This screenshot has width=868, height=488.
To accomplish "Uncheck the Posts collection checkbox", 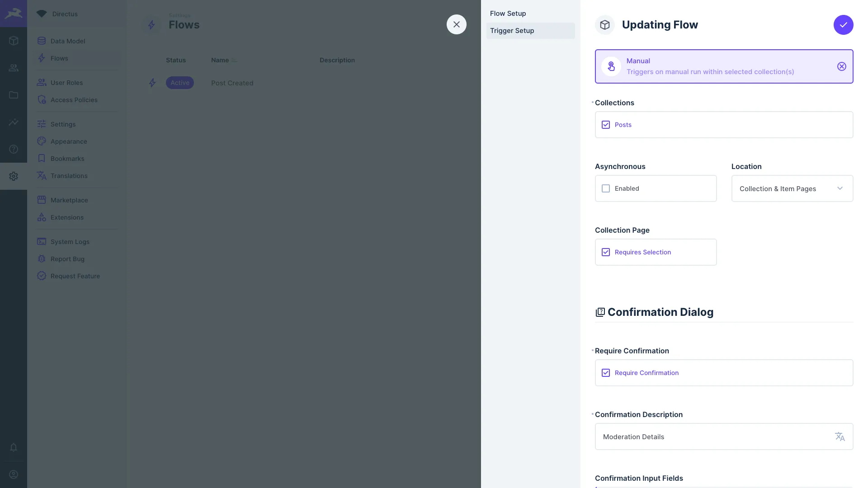I will [606, 125].
